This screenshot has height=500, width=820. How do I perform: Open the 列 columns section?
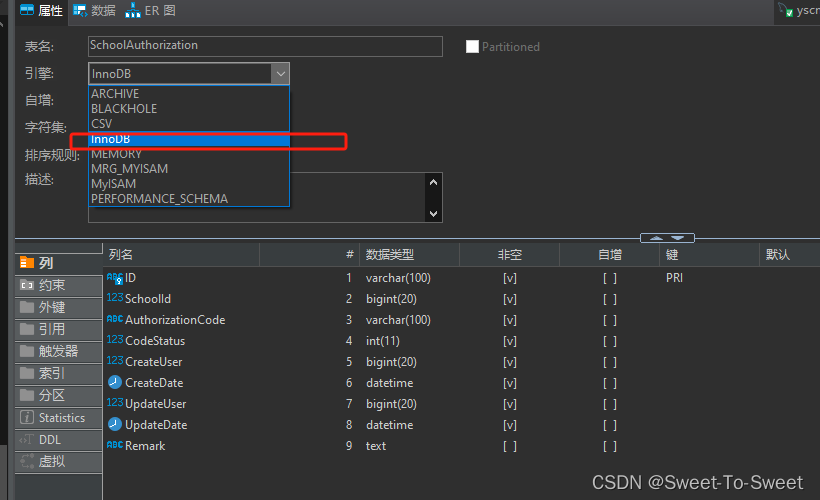[x=59, y=263]
